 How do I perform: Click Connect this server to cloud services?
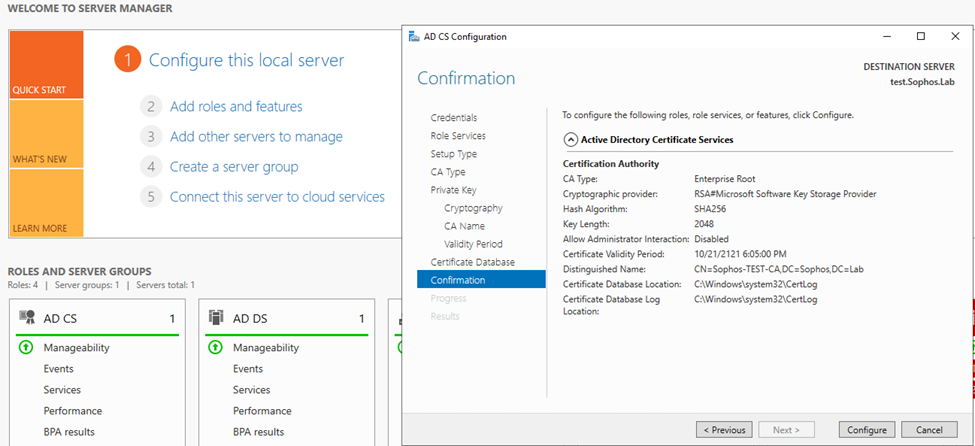(277, 197)
